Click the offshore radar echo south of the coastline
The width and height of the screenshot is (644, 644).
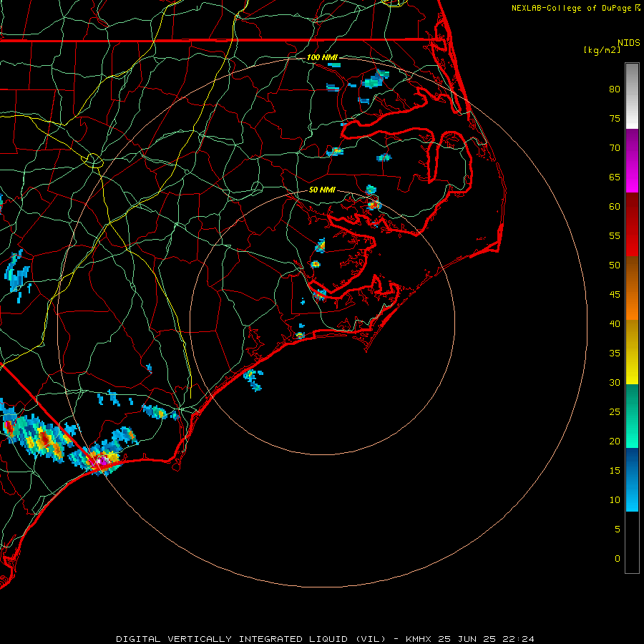[253, 379]
